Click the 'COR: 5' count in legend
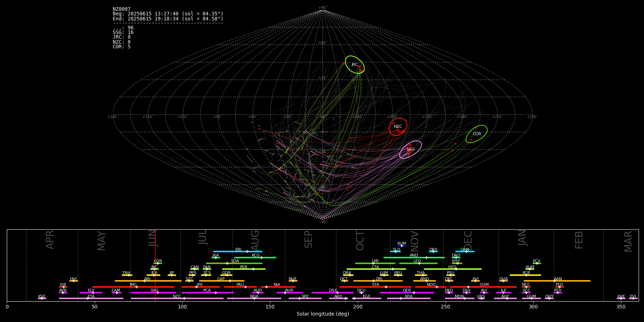This screenshot has width=644, height=322. coord(122,47)
